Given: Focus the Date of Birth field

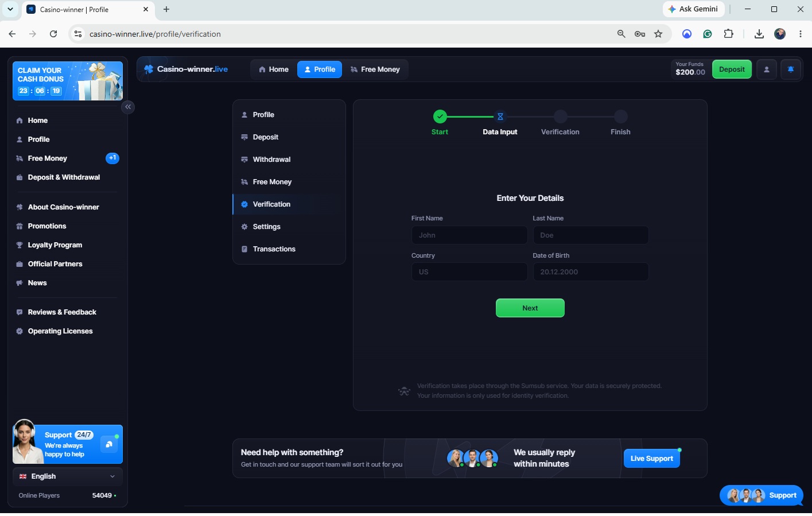Looking at the screenshot, I should [x=590, y=272].
